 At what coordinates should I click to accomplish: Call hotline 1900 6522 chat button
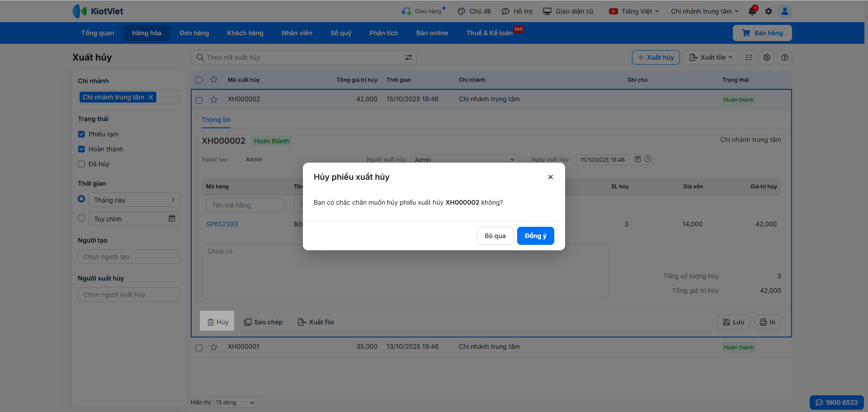point(837,403)
